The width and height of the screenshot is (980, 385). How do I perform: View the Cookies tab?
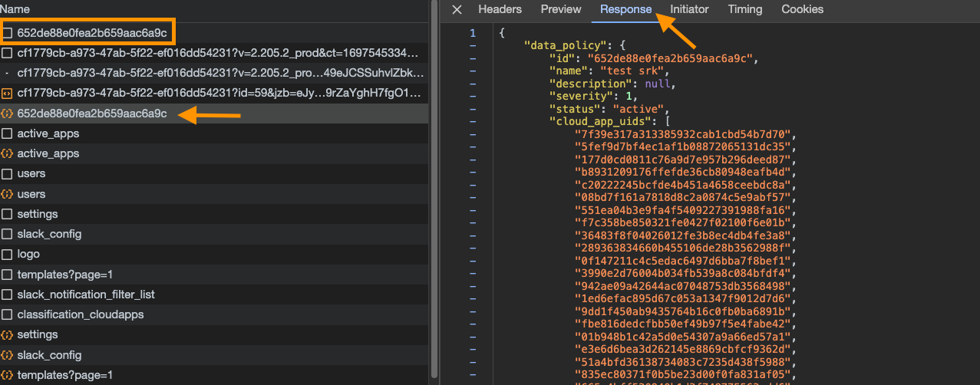click(x=802, y=10)
